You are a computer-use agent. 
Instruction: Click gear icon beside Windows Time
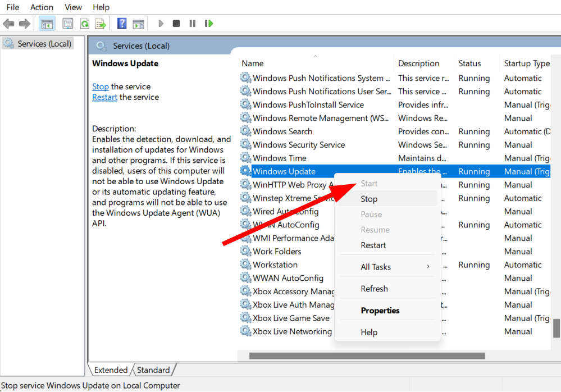pos(245,158)
